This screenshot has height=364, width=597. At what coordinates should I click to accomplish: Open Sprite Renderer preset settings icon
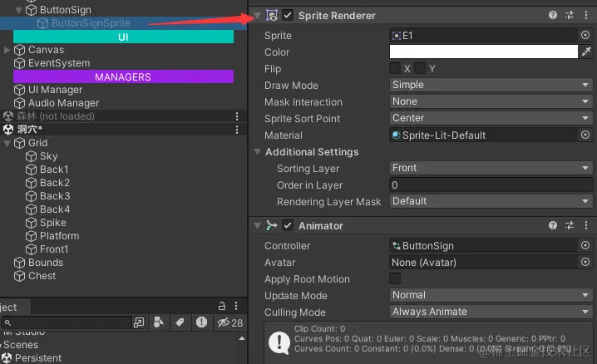coord(570,15)
